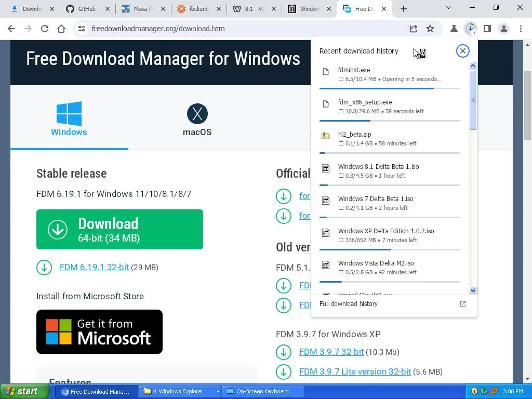Screen dimensions: 532x399
Task: Open the Chrome three-dot menu
Action: (521, 29)
